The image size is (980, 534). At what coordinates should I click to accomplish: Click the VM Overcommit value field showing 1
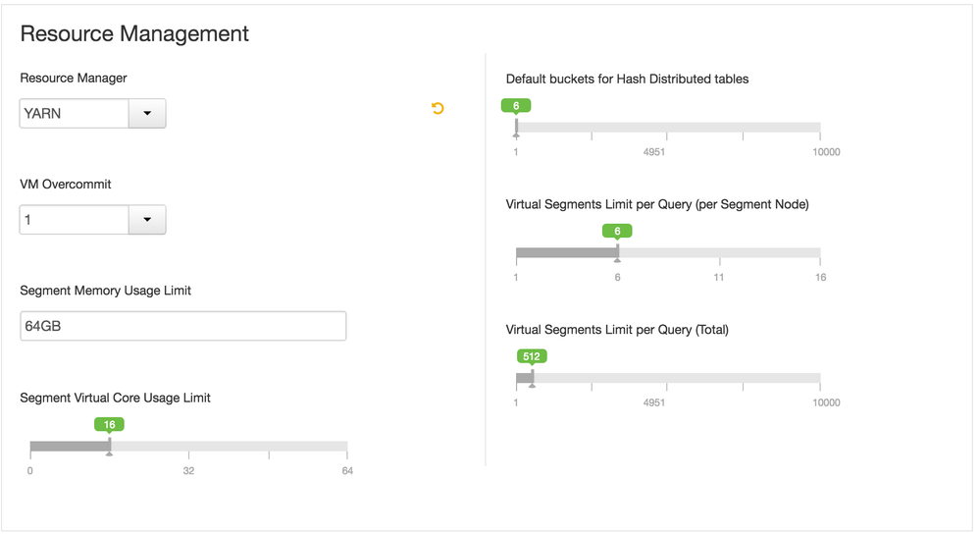pos(75,220)
